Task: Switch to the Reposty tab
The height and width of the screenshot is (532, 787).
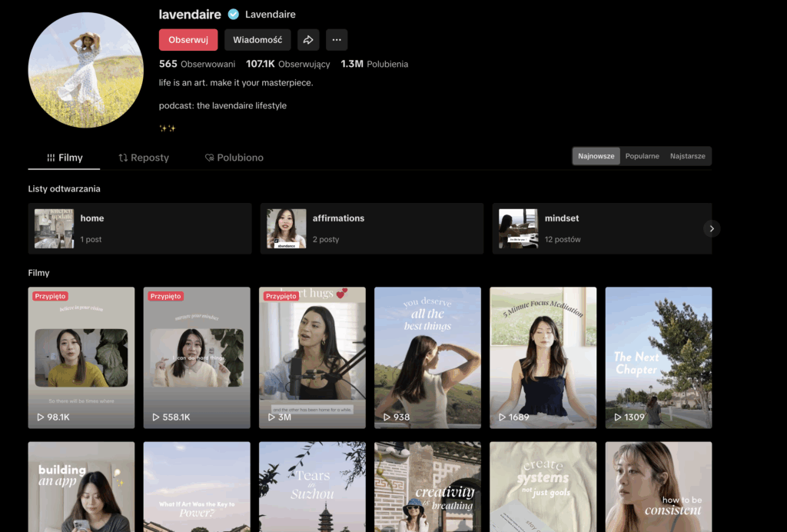Action: click(x=144, y=158)
